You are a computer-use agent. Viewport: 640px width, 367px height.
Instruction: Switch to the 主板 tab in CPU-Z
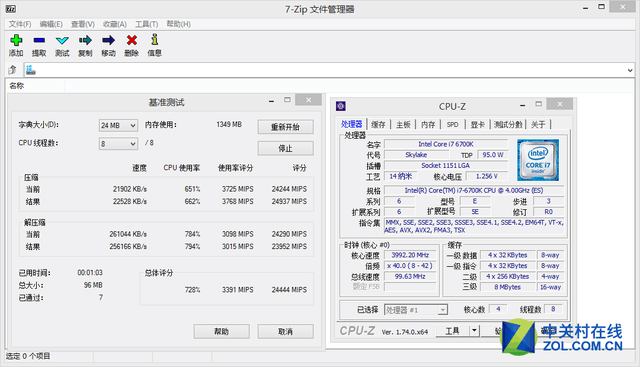pos(403,125)
